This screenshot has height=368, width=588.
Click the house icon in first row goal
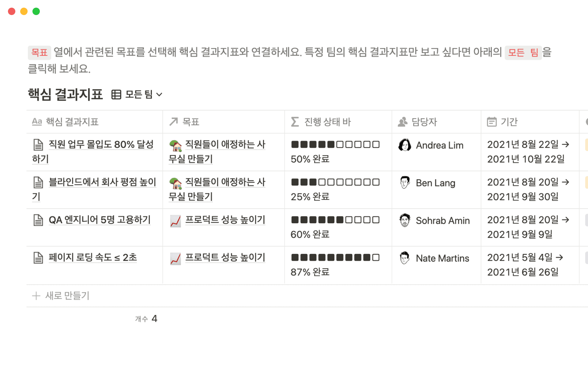[x=175, y=146]
